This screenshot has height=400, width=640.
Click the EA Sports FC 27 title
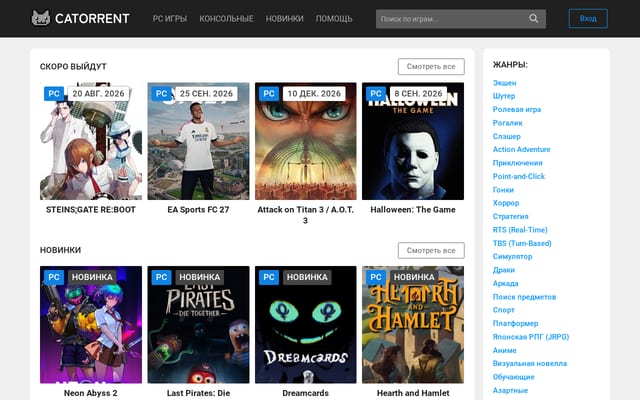(x=198, y=210)
